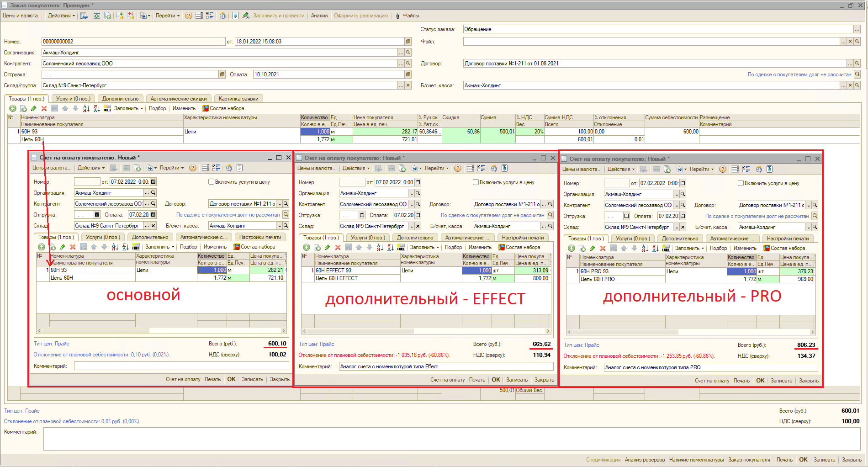Click the Номер field in the PRO invoice
Viewport: 868px width, 467px height.
pos(617,183)
